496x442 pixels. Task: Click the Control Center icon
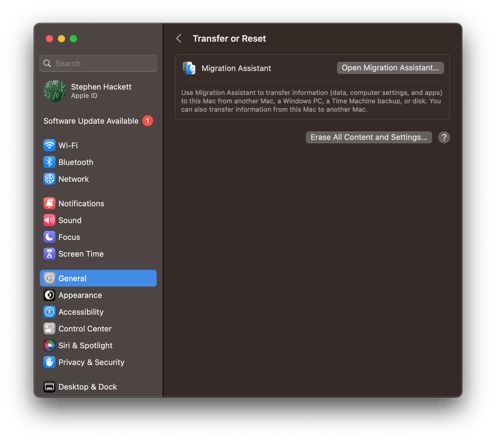click(x=49, y=329)
